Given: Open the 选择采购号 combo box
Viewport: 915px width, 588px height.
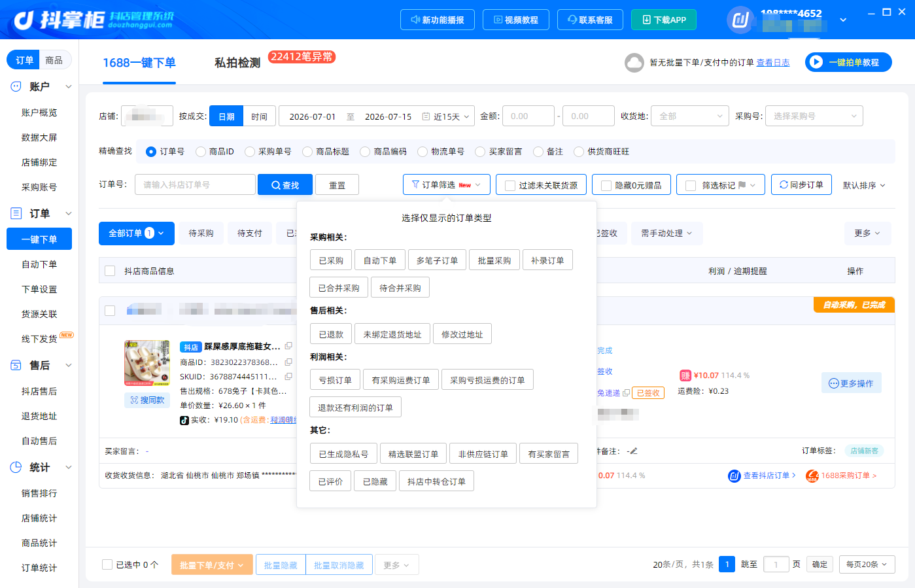Looking at the screenshot, I should click(814, 116).
